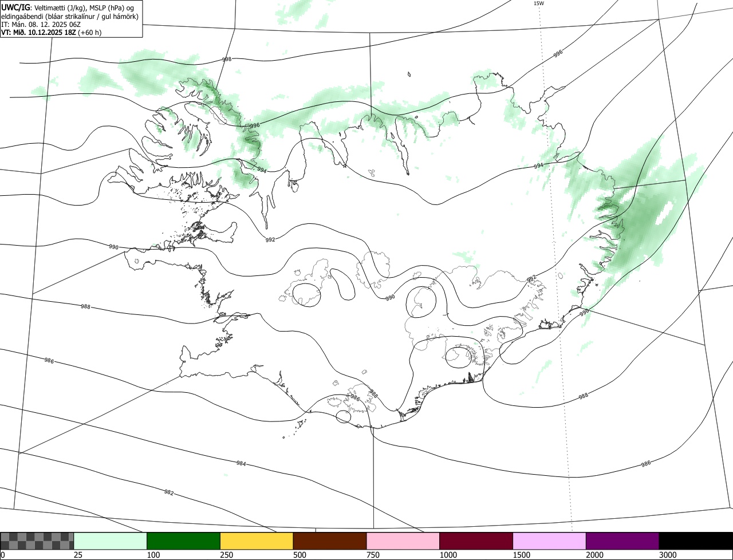Choose the light lilac 1500–2000 legend swatch
This screenshot has width=733, height=560.
tap(550, 541)
